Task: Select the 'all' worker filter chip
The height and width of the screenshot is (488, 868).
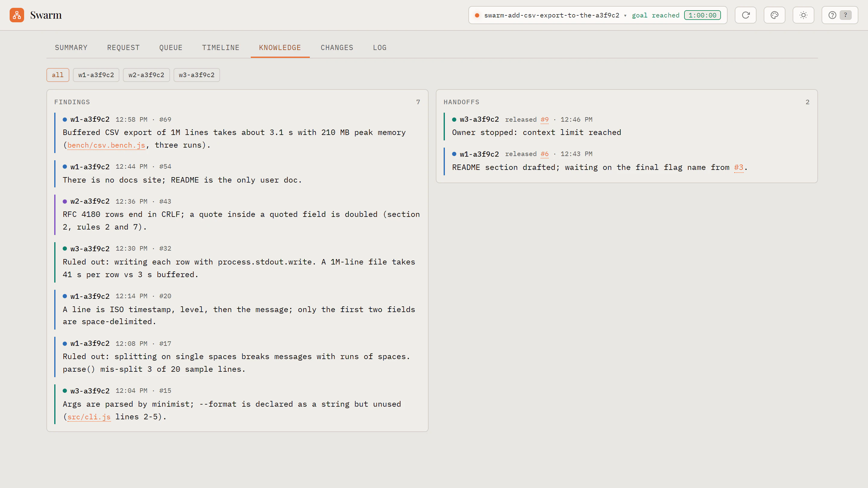Action: click(58, 75)
